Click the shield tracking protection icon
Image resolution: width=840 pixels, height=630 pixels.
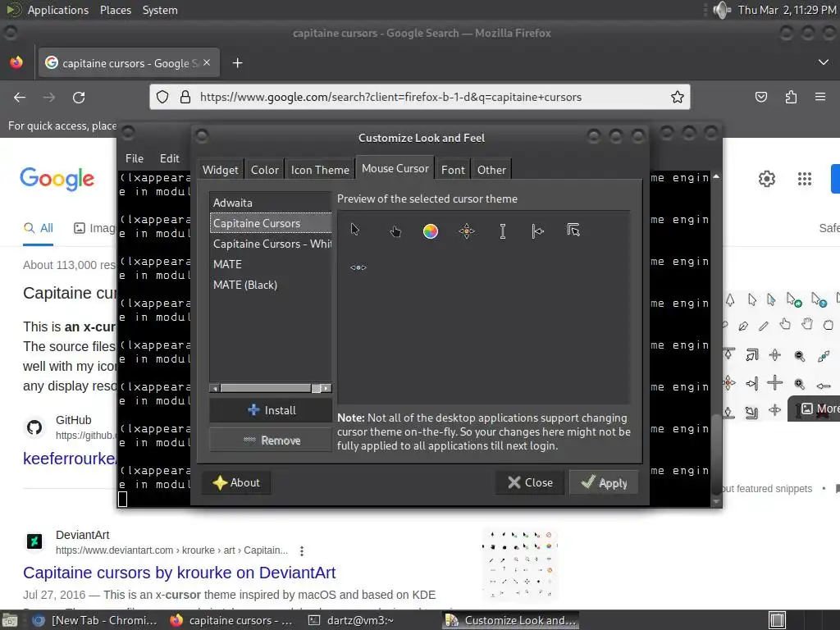coord(162,97)
